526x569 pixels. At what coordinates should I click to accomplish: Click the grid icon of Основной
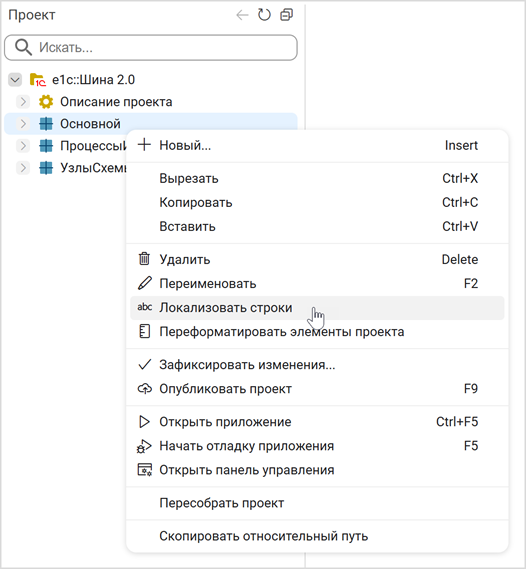[46, 124]
